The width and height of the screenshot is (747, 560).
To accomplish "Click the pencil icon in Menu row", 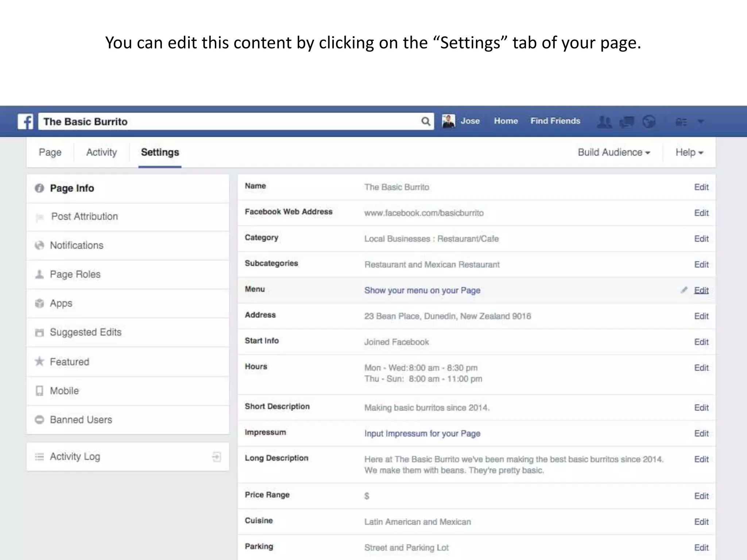I will click(684, 290).
